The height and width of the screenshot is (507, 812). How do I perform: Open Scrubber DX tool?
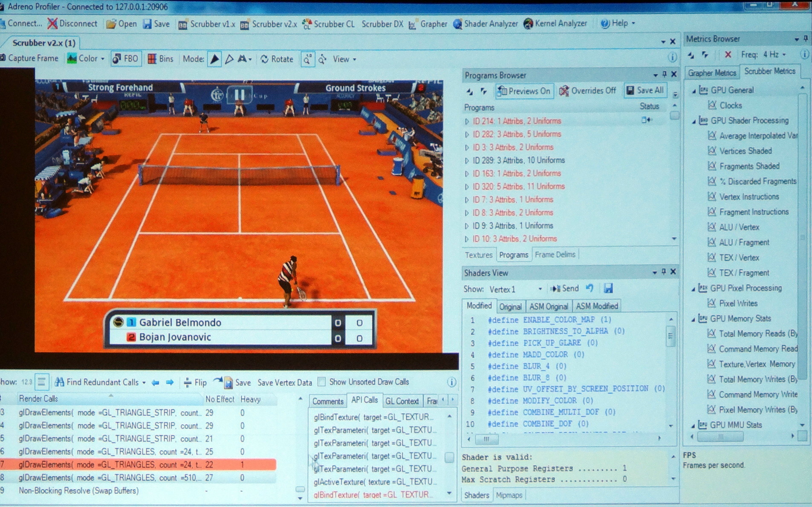point(382,24)
